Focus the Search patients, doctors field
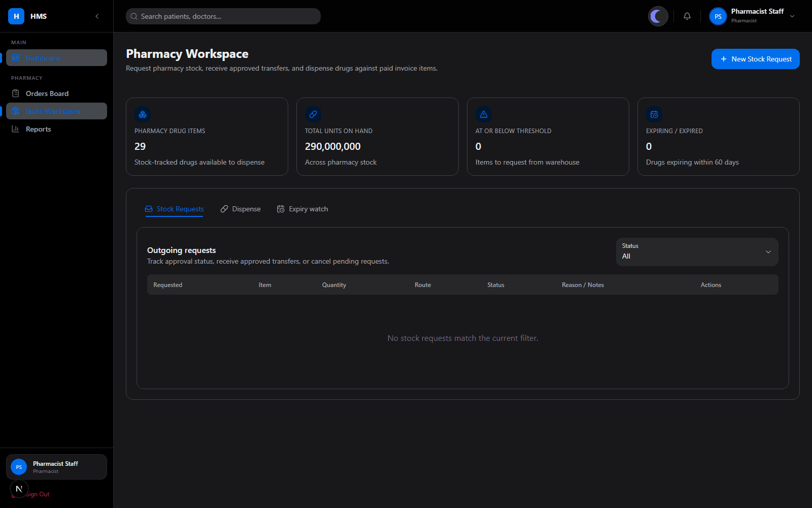The height and width of the screenshot is (508, 812). tap(223, 16)
